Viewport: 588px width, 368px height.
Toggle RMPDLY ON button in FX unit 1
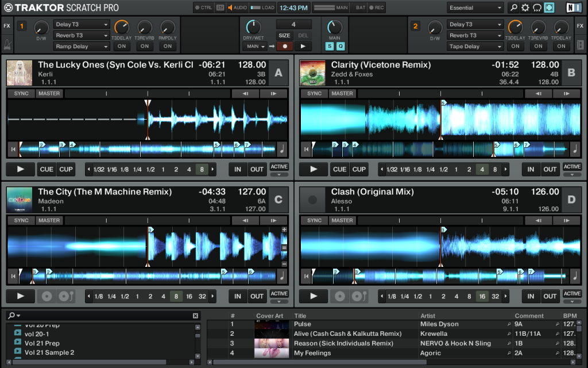[x=168, y=46]
